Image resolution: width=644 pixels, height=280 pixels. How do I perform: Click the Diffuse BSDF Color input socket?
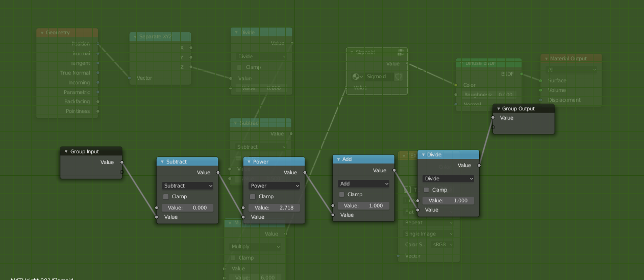(456, 85)
